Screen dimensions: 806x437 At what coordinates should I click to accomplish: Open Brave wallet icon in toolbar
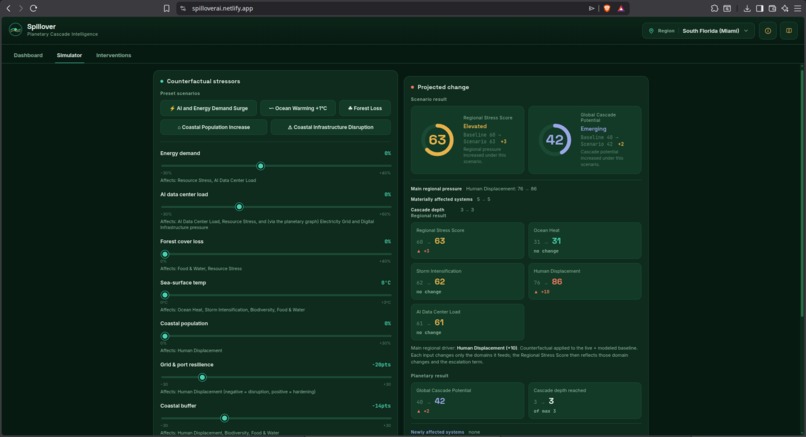tap(772, 8)
